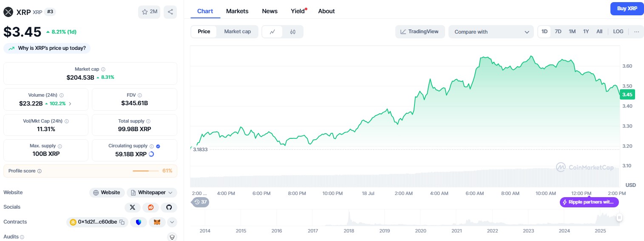Viewport: 644px width, 241px height.
Task: Click the Buy XRP button
Action: pos(627,9)
